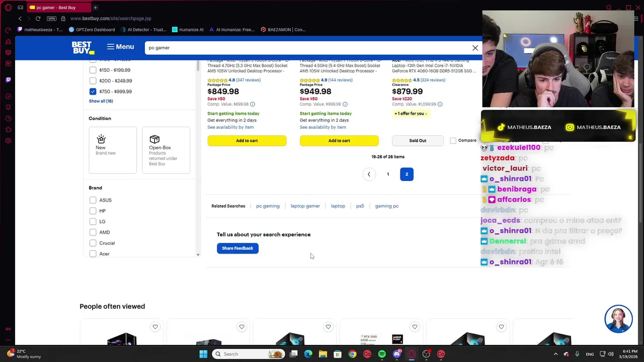Show info for Comp. Value $899.98
Viewport: 644px width, 362px height.
pyautogui.click(x=253, y=104)
